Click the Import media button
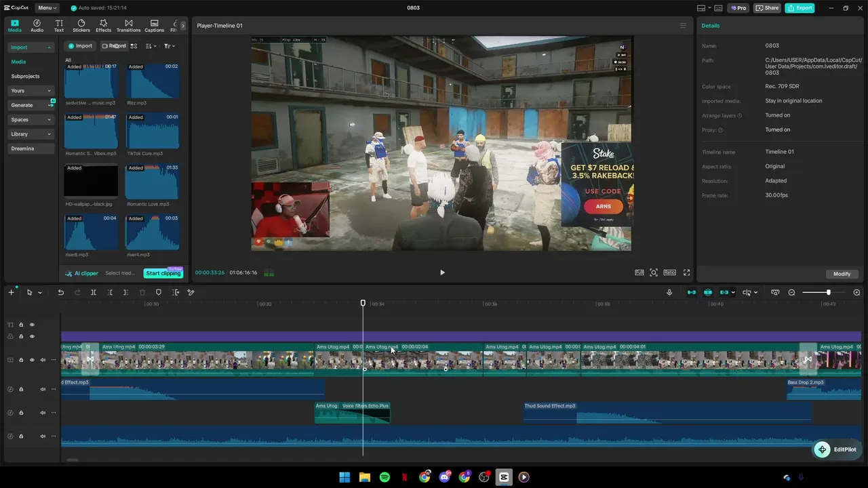 (x=80, y=46)
